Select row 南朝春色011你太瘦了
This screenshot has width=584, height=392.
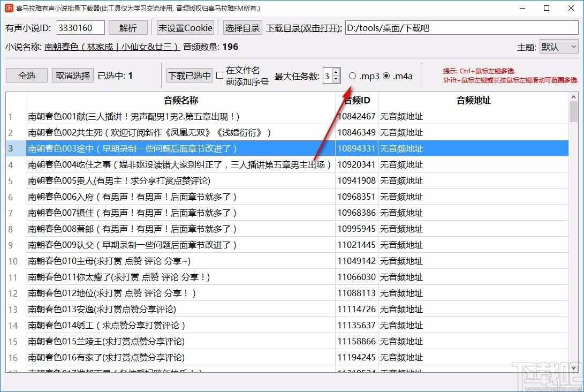point(180,277)
